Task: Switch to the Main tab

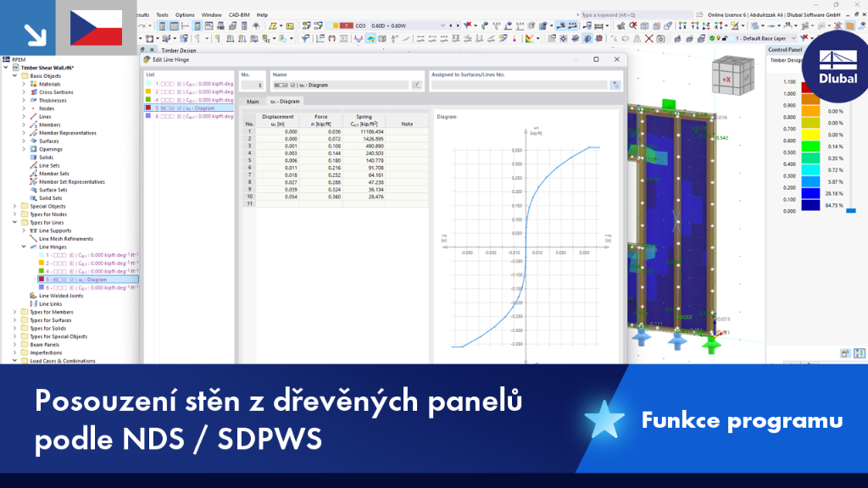Action: [253, 102]
